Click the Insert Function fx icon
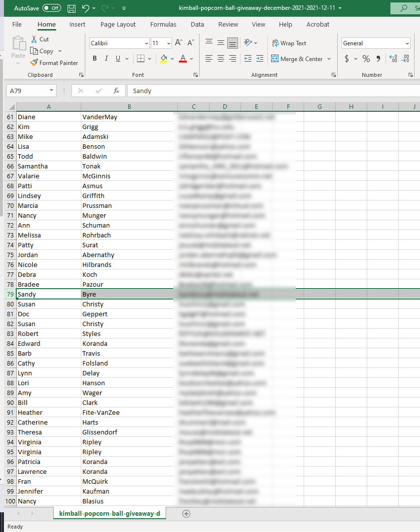The height and width of the screenshot is (532, 420). pos(116,91)
